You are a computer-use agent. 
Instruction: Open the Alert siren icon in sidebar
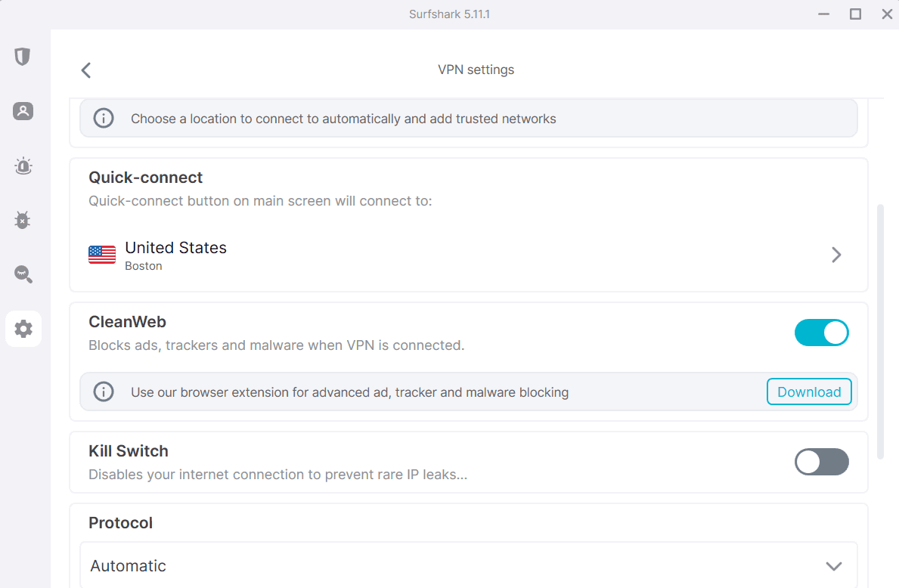tap(23, 166)
